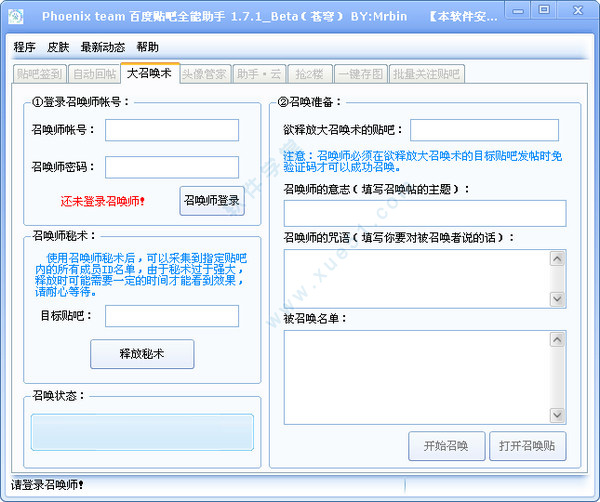
Task: Switch to the 头像管家 tab
Action: pos(205,74)
